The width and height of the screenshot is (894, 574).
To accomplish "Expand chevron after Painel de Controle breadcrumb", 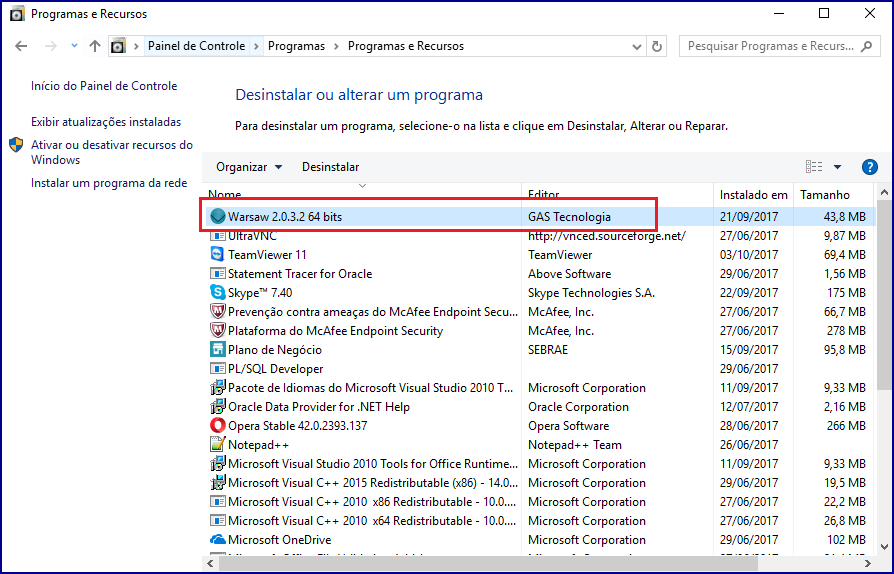I will point(256,46).
